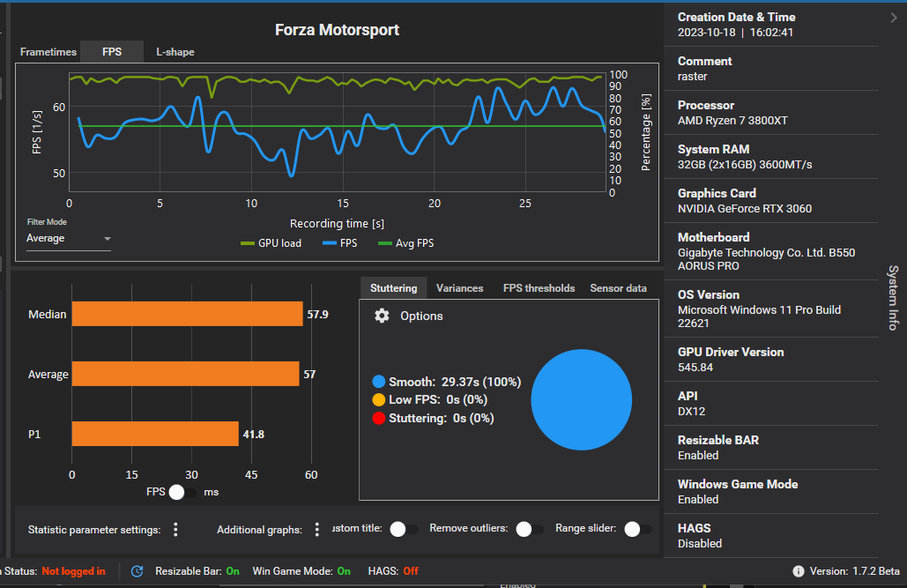Click the Not logged in status
Image resolution: width=907 pixels, height=588 pixels.
pos(73,571)
